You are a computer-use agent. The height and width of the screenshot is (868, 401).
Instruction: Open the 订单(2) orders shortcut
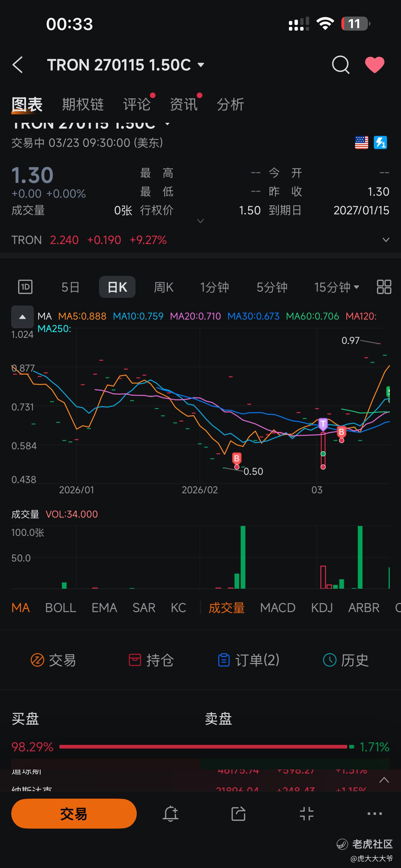click(x=249, y=660)
